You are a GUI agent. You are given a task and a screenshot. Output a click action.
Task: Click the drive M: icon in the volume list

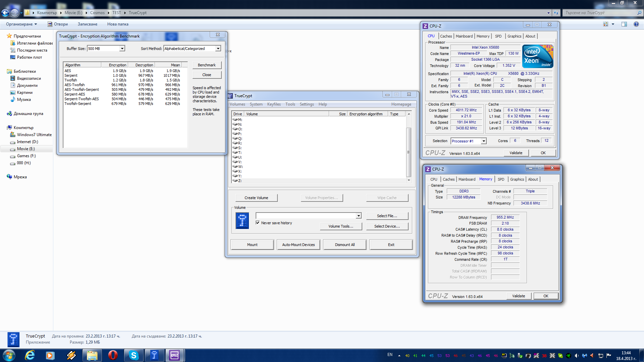tap(235, 120)
